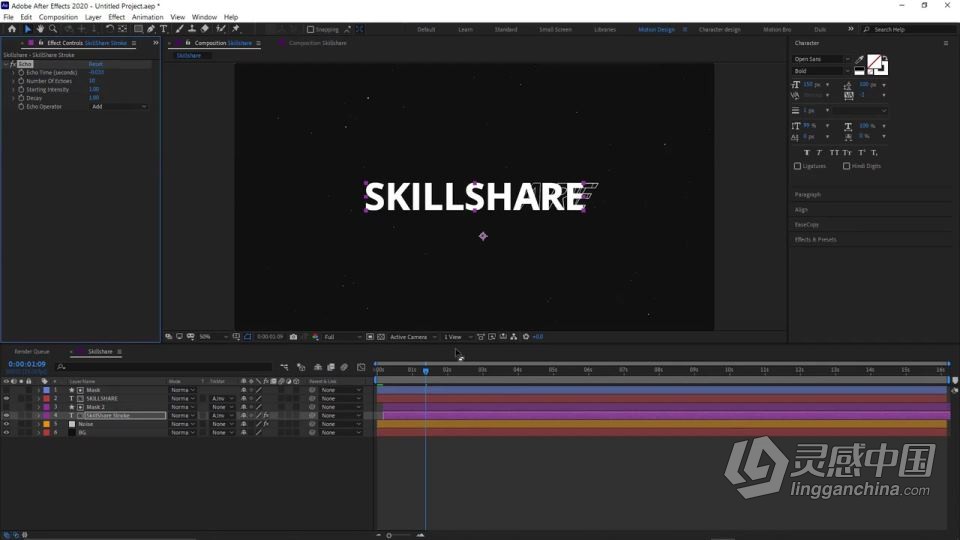Image resolution: width=960 pixels, height=540 pixels.
Task: Tick the Ligatures checkbox
Action: [797, 166]
